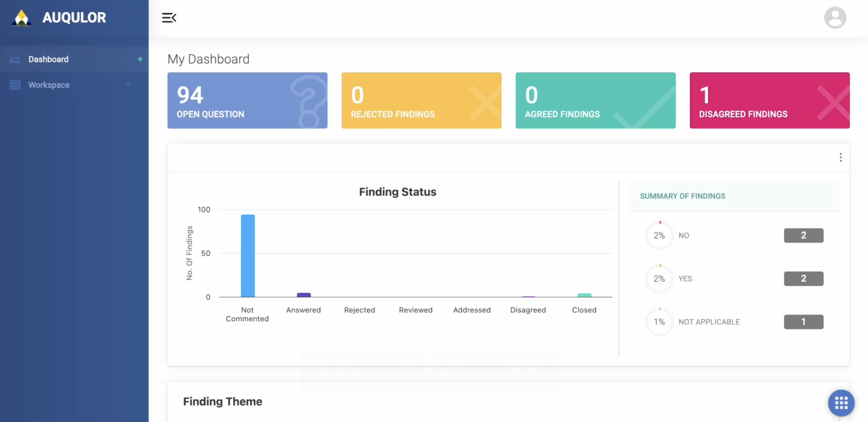Select Workspace in the sidebar
868x422 pixels.
coord(74,85)
